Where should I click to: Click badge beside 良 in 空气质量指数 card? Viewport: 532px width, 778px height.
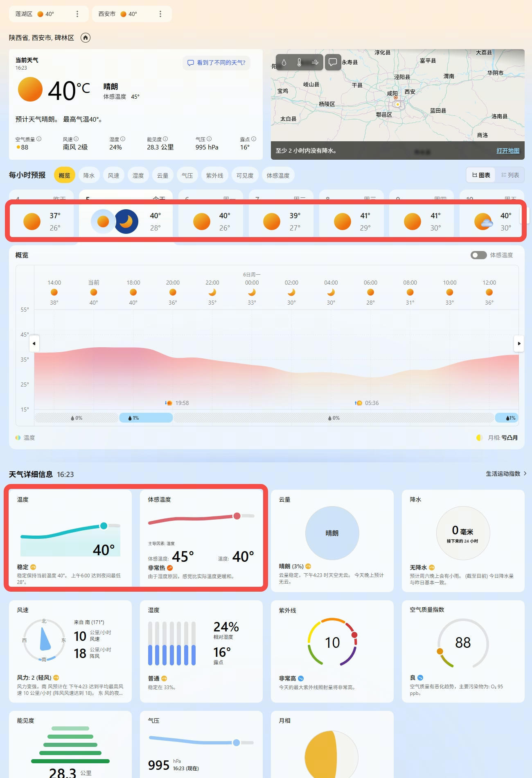420,678
